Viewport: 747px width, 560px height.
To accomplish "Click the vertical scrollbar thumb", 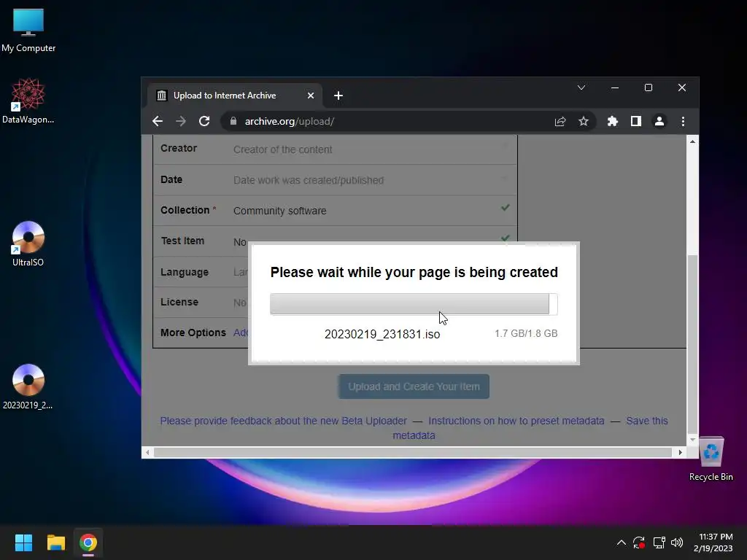I will 693,344.
